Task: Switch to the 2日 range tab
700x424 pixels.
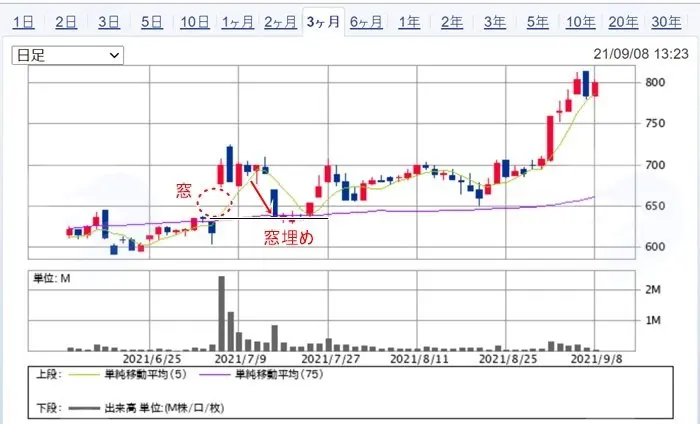Action: [x=66, y=22]
